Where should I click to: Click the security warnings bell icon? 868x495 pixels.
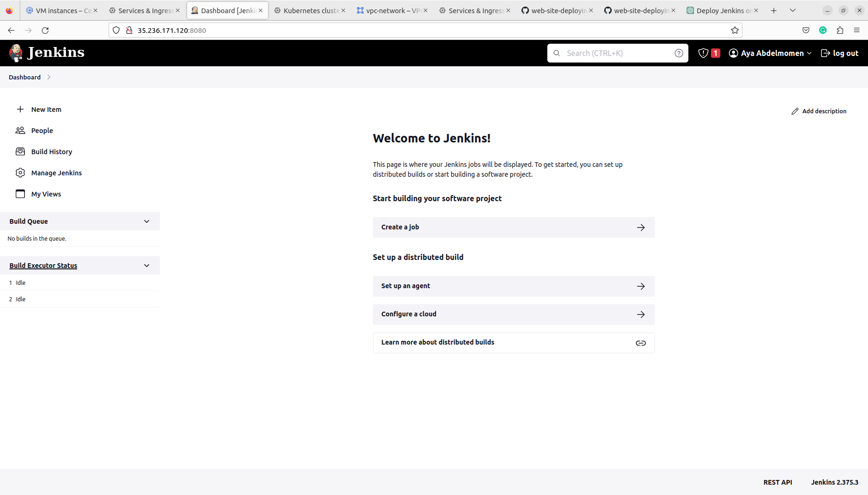pyautogui.click(x=703, y=53)
